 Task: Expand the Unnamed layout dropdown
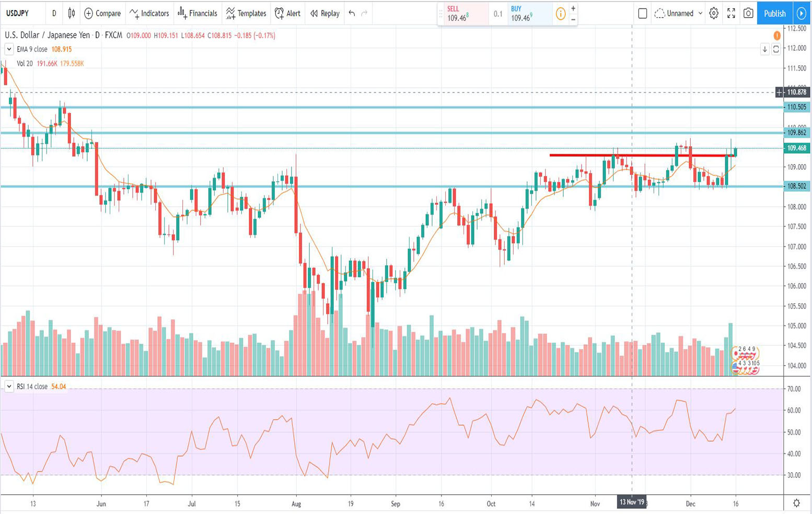tap(700, 14)
